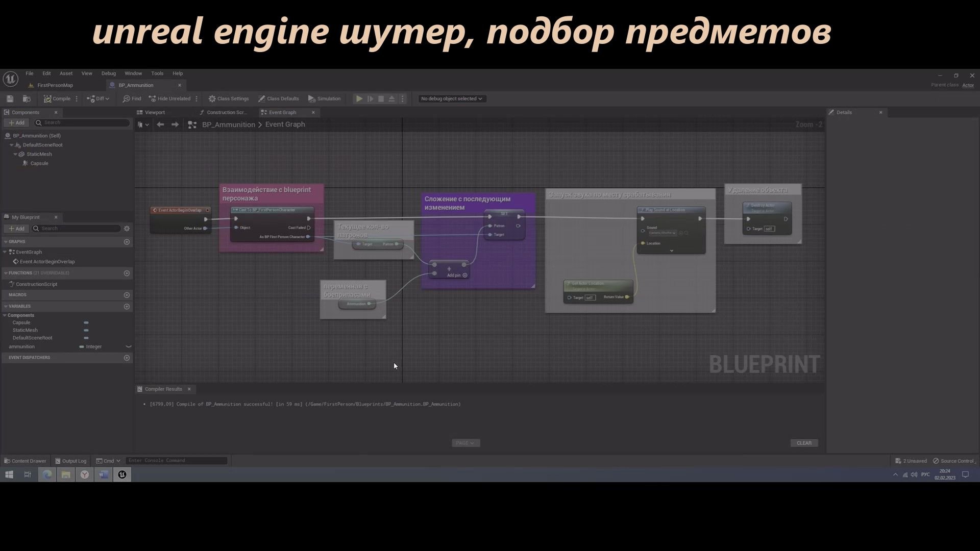
Task: Open the Debug menu
Action: (x=108, y=73)
